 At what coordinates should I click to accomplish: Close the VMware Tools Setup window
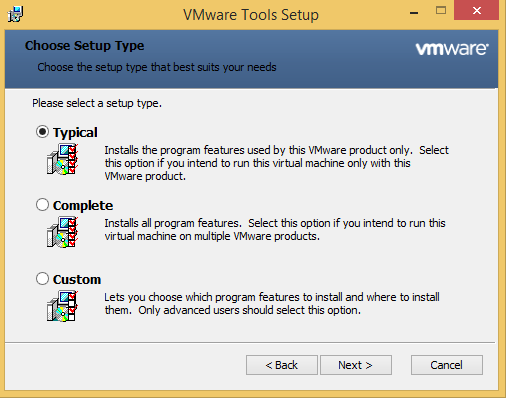point(477,11)
